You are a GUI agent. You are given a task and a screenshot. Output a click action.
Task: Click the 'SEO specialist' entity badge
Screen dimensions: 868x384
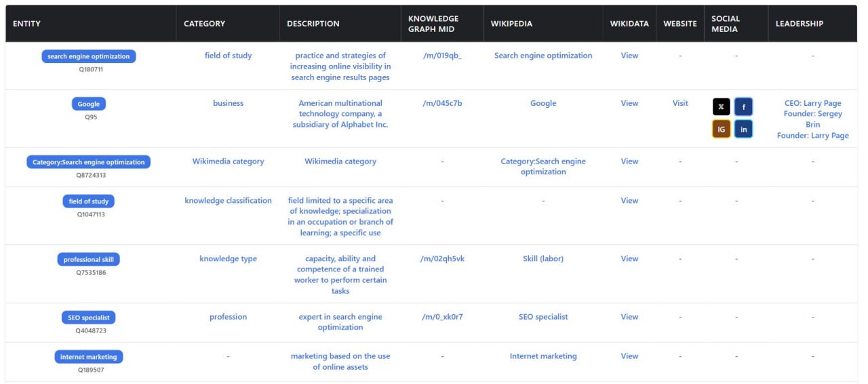(x=88, y=318)
